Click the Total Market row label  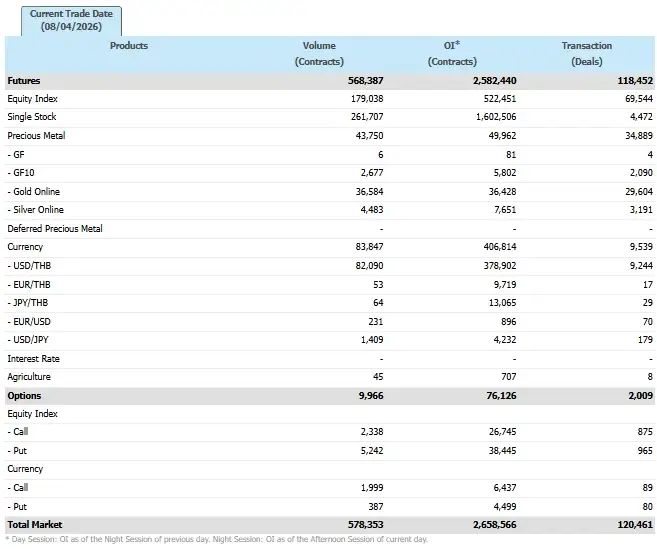pyautogui.click(x=34, y=525)
